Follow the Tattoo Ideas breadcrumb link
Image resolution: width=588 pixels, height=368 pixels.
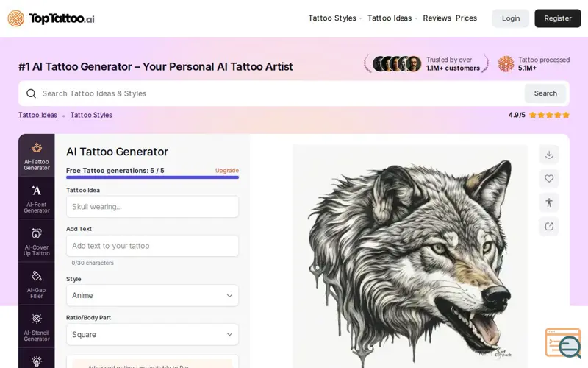38,115
